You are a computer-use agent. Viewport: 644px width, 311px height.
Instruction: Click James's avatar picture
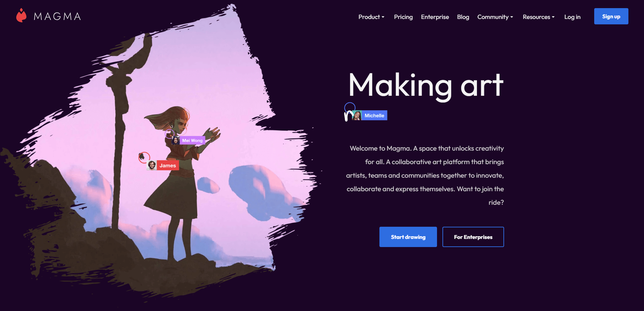pos(152,165)
